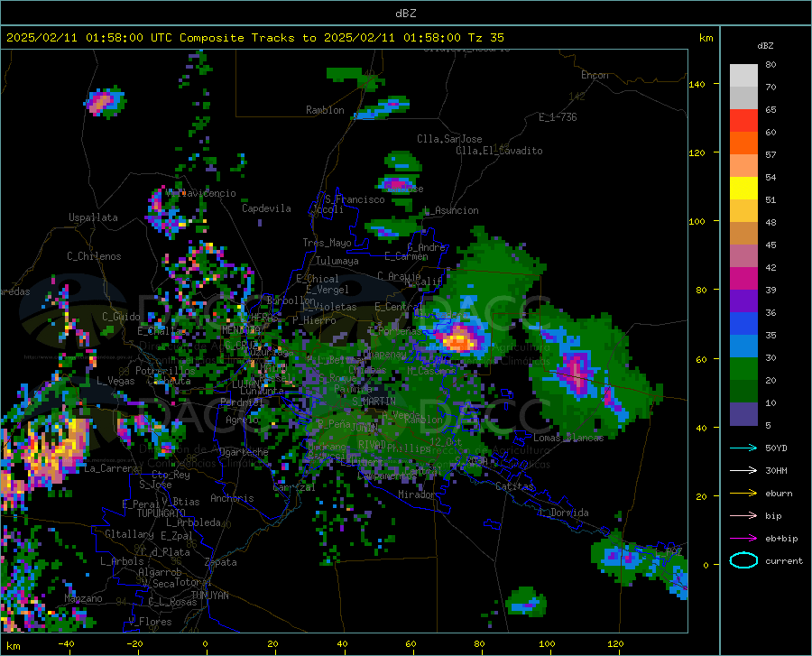Pick the gray 70–65 dBZ swatch
The image size is (812, 656).
pos(743,98)
